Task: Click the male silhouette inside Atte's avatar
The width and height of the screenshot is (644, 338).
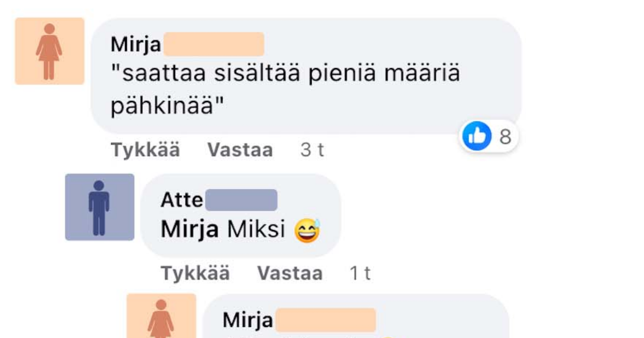Action: 99,207
